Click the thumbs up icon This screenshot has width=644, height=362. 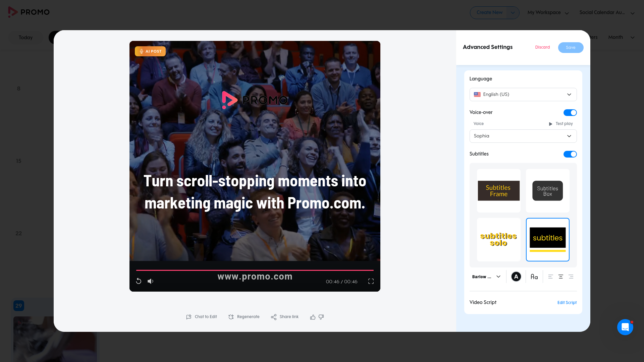(x=313, y=317)
